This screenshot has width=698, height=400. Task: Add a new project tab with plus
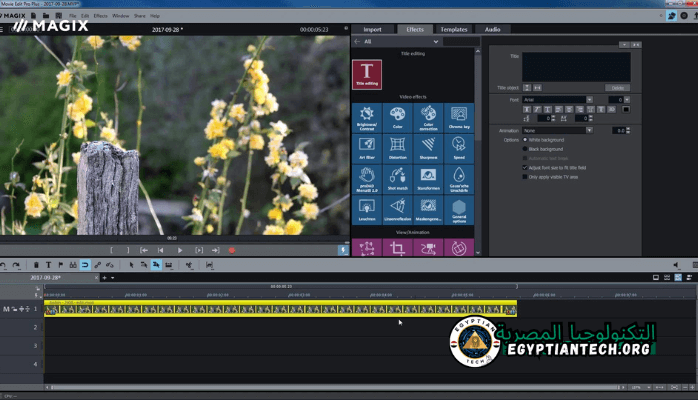(105, 278)
